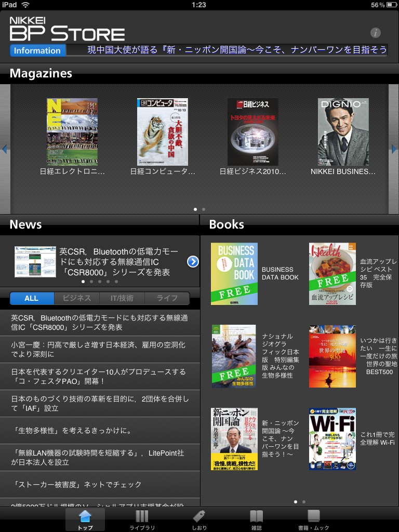Viewport: 399px width, 532px height.
Task: Open 日経エレクトロニクス magazine cover
Action: (72, 132)
